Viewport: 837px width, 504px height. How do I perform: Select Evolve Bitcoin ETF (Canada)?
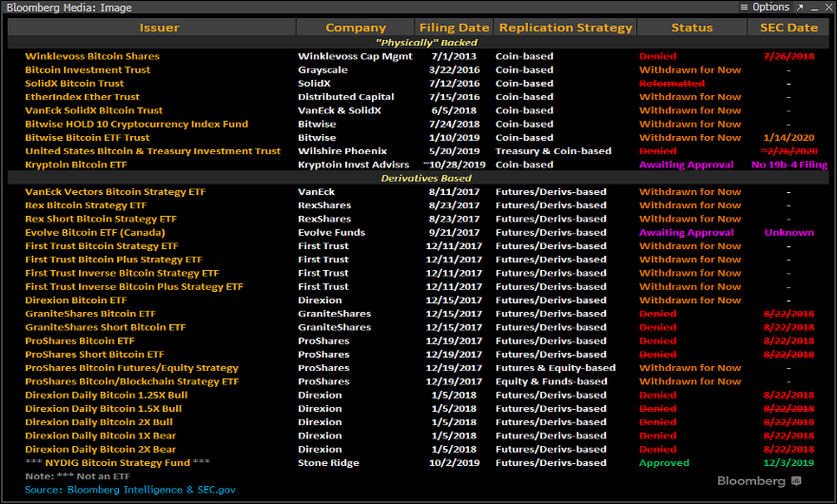tap(95, 232)
